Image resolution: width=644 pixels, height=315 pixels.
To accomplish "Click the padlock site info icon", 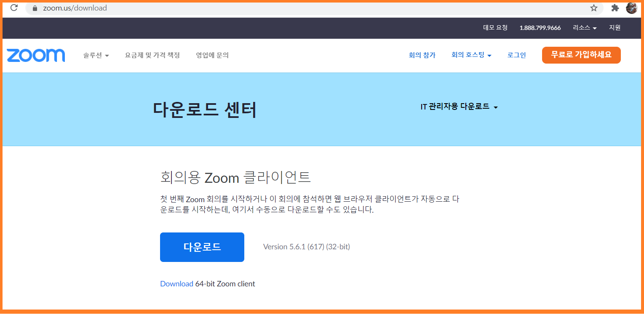I will [35, 8].
